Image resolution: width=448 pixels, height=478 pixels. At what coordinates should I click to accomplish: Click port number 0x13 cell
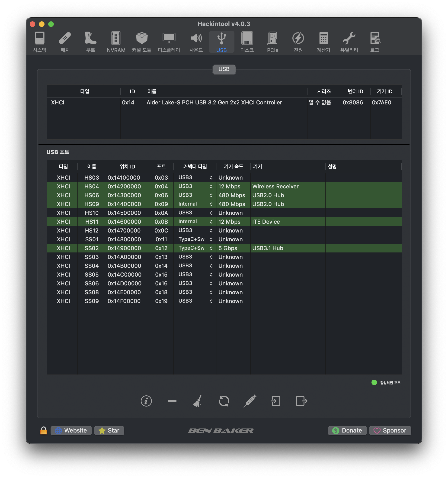coord(161,257)
